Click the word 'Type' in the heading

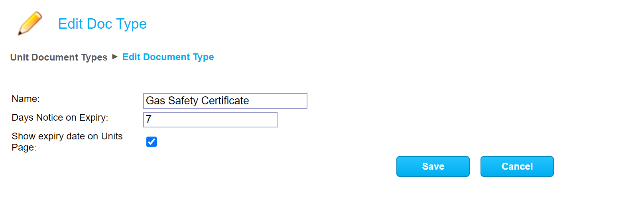(131, 24)
